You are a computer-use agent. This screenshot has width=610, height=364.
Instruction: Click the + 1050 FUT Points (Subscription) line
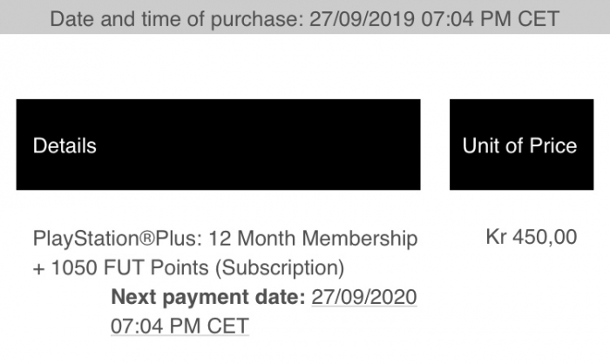point(189,268)
